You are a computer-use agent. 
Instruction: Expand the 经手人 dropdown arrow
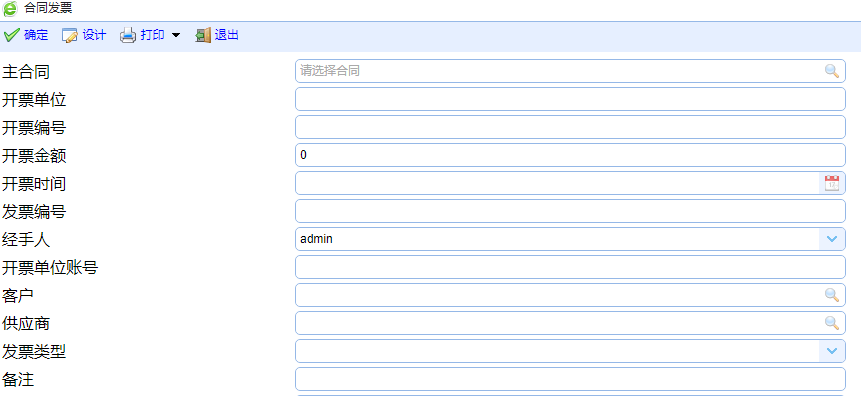coord(832,239)
